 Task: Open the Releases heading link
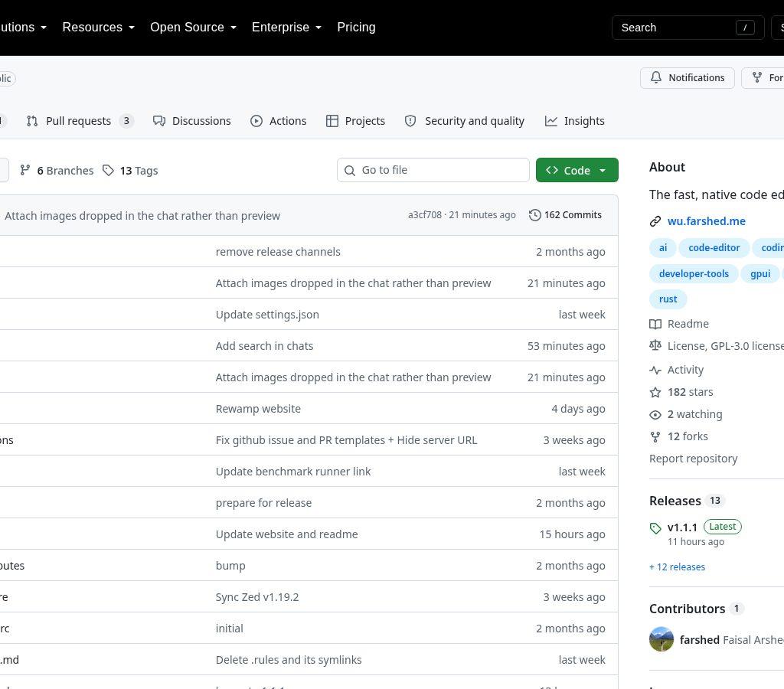tap(675, 501)
